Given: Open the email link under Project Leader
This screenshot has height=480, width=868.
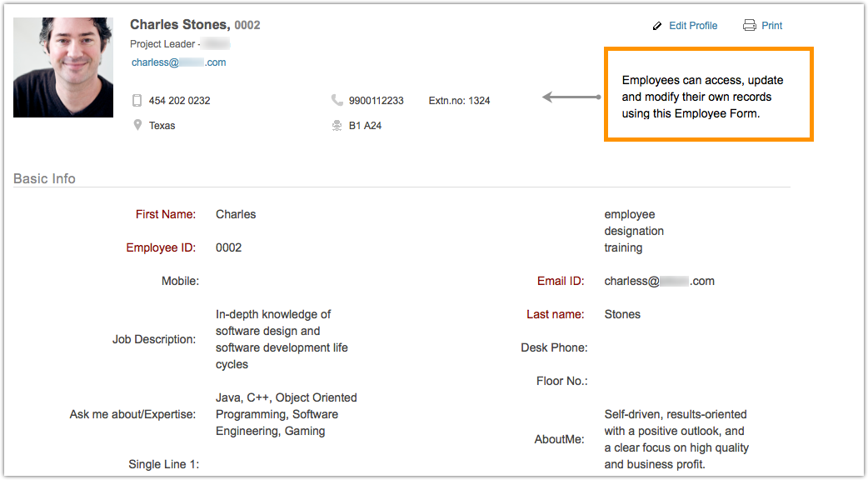Looking at the screenshot, I should pos(178,62).
